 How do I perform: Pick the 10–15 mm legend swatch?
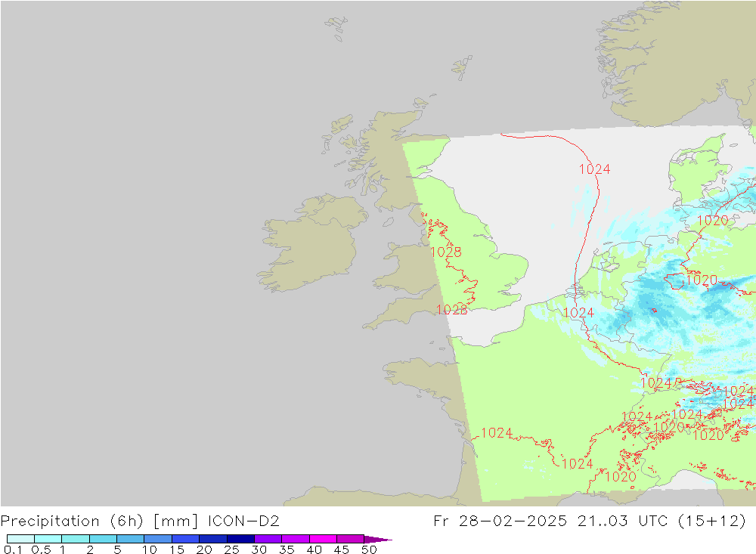(x=158, y=539)
